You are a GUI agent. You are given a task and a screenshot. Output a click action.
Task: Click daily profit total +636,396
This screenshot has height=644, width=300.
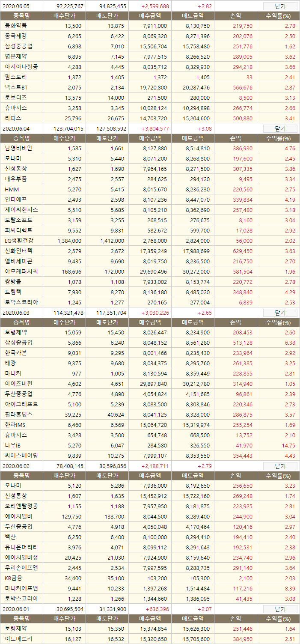point(157,609)
